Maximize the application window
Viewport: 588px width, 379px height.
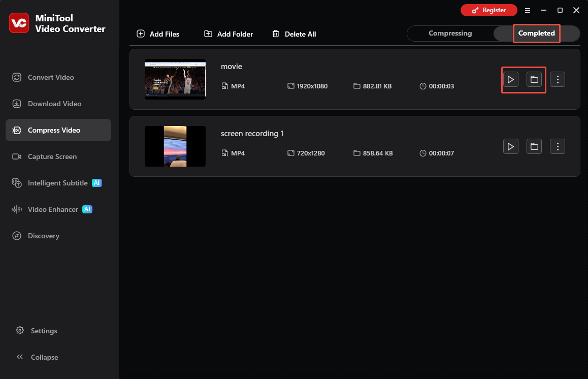(560, 11)
